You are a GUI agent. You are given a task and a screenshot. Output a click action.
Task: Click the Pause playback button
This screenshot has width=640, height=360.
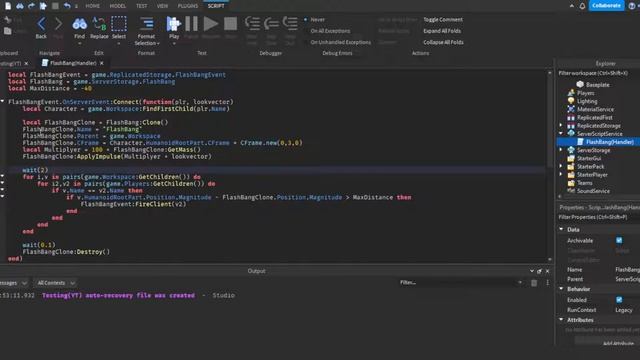click(191, 24)
